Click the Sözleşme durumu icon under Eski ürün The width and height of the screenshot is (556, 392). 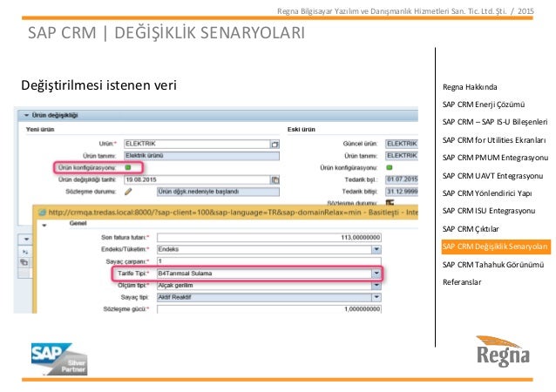coord(390,203)
